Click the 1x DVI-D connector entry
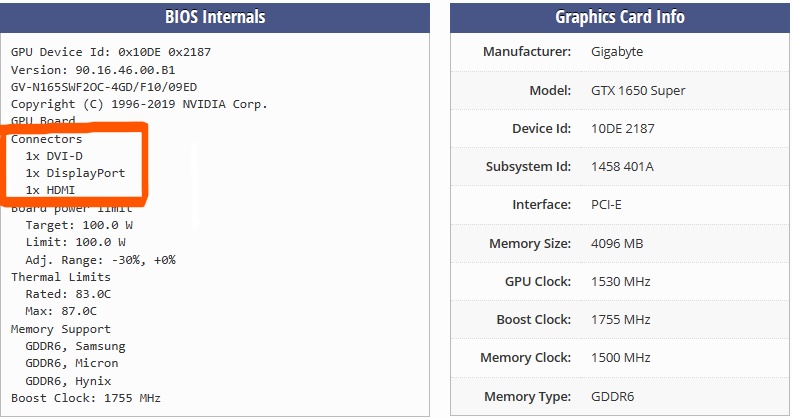792x419 pixels. (x=54, y=156)
